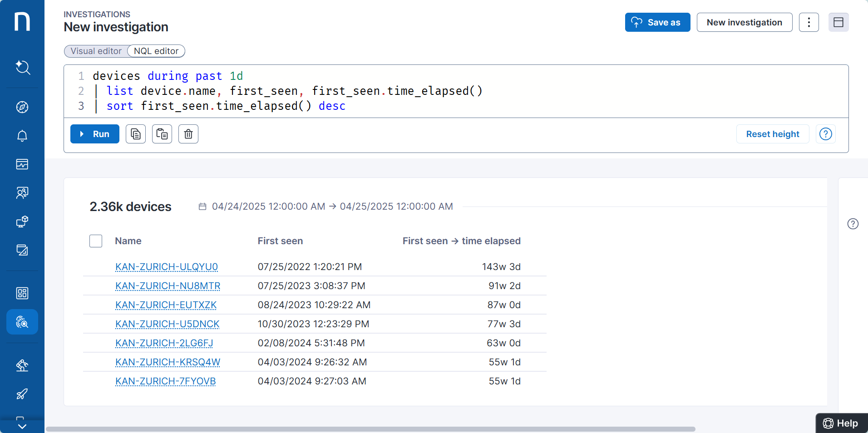Switch to the Visual editor
This screenshot has width=868, height=433.
(96, 51)
